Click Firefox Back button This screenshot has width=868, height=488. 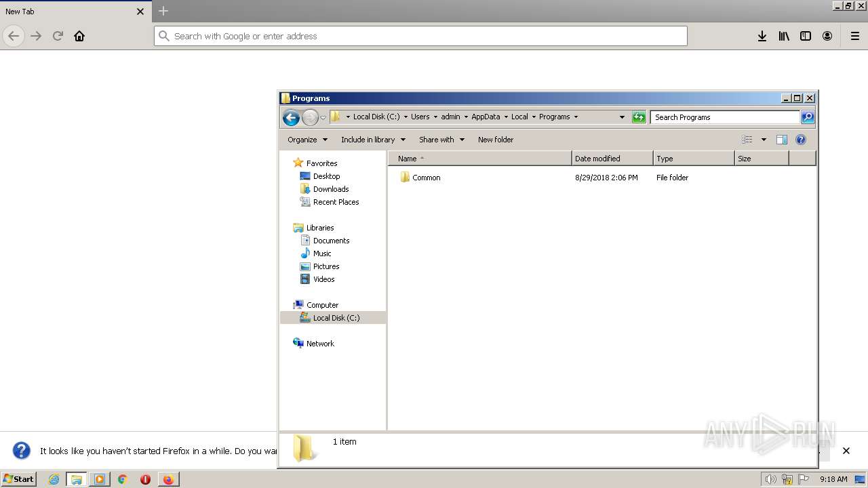point(14,36)
